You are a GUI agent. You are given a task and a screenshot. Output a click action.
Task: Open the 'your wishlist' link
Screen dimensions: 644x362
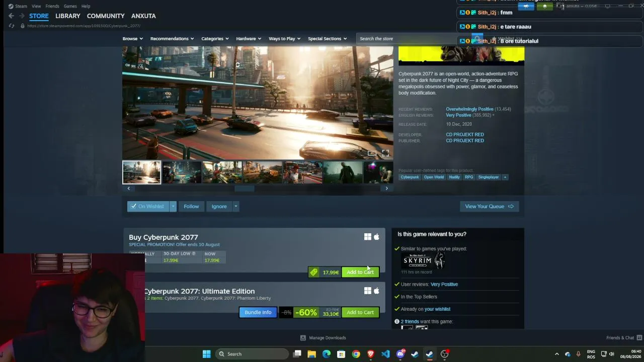point(437,309)
